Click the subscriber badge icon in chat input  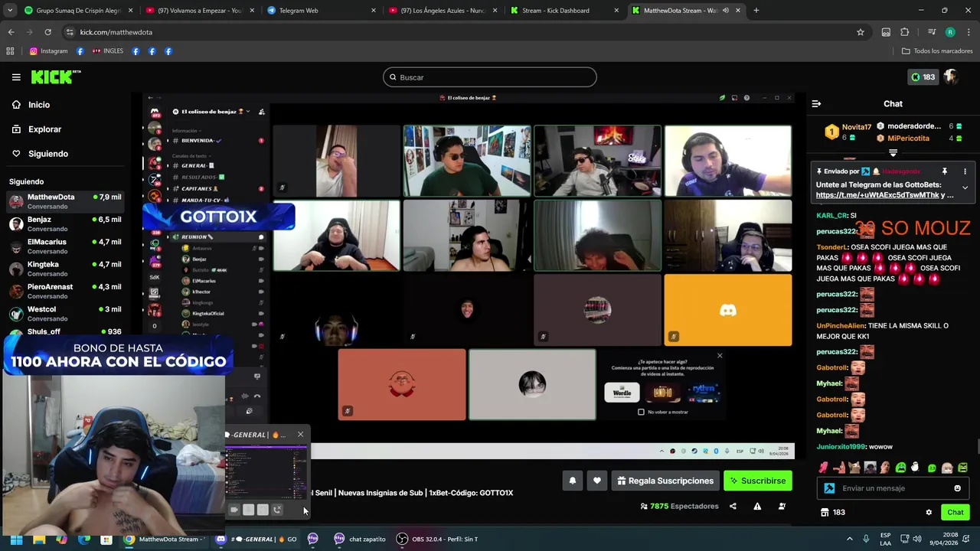click(x=829, y=488)
